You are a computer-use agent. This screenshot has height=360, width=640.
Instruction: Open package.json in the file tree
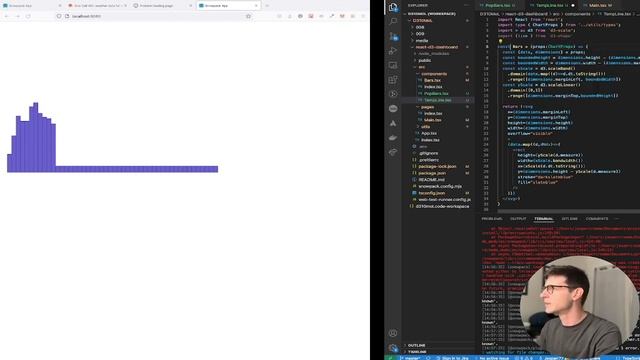(437, 173)
